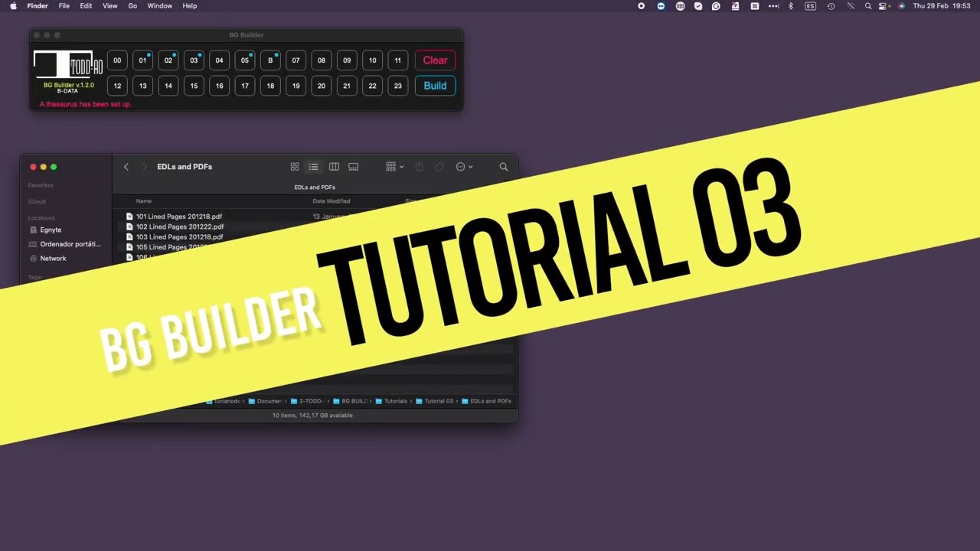The height and width of the screenshot is (551, 980).
Task: Click the PDF icon of 101 Lined Pages
Action: tap(129, 217)
